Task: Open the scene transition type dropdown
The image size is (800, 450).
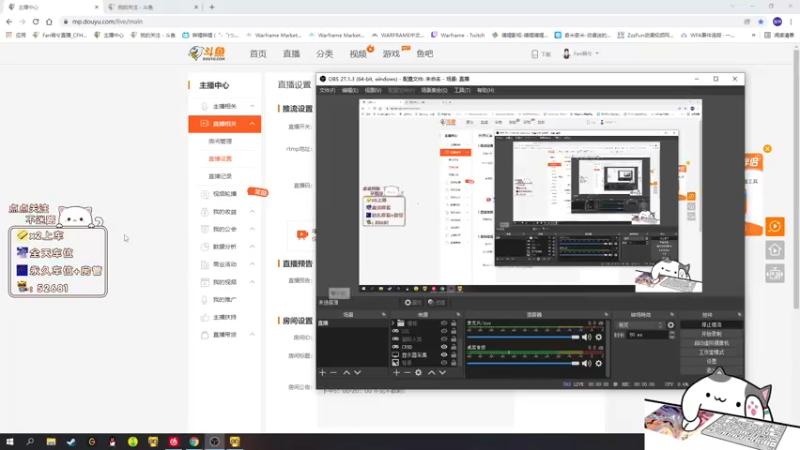Action: (x=640, y=325)
